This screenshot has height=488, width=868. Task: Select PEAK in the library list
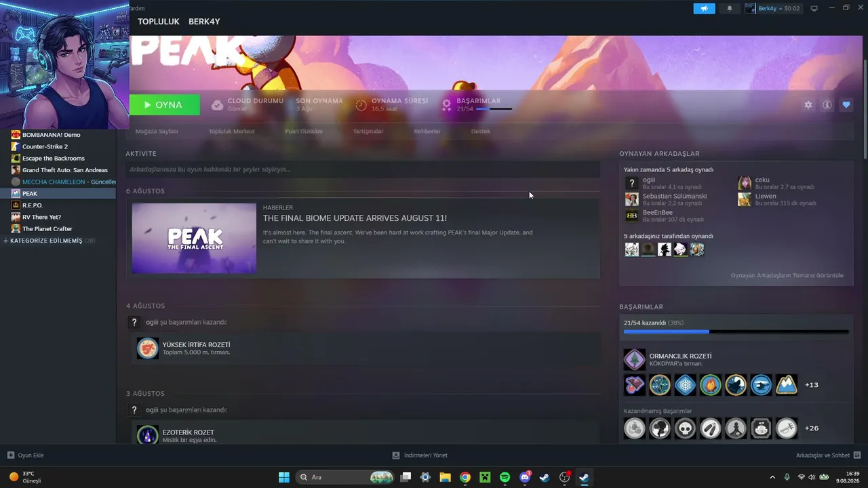coord(58,193)
